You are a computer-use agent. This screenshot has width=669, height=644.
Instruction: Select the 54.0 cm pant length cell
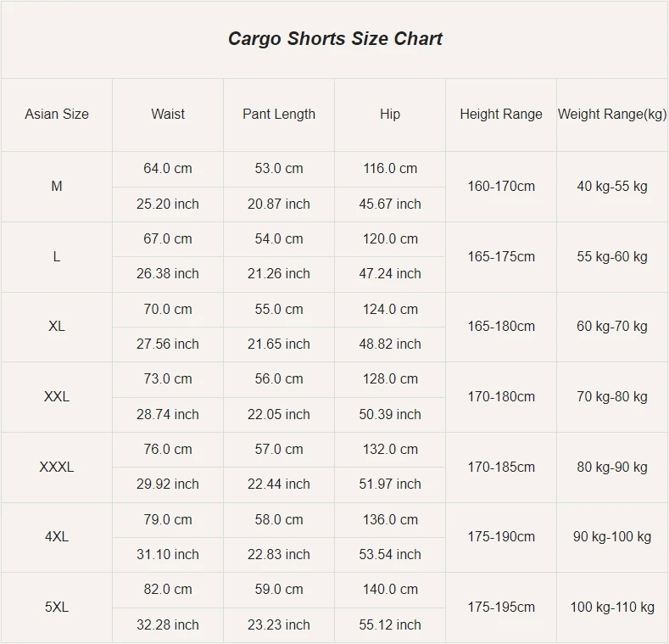click(279, 238)
